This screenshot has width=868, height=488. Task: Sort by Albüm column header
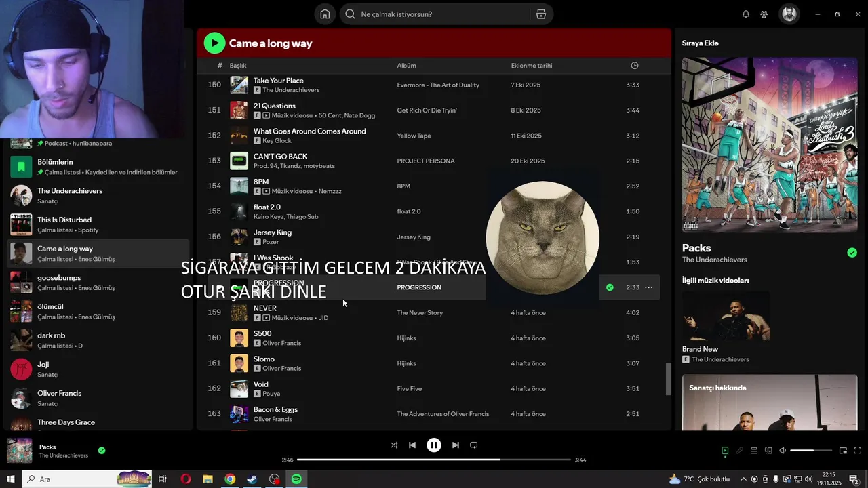[x=406, y=66]
